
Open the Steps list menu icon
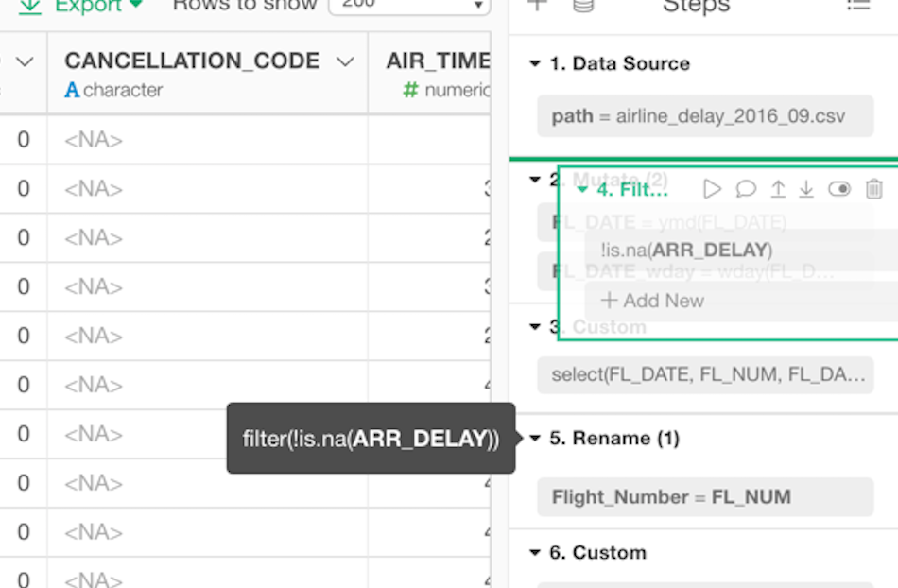(858, 6)
